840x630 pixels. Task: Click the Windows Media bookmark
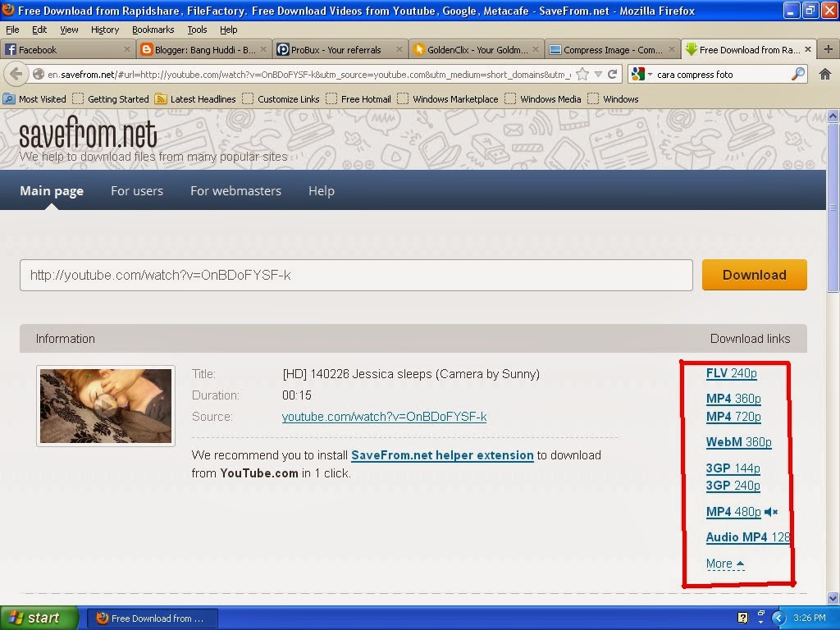543,99
